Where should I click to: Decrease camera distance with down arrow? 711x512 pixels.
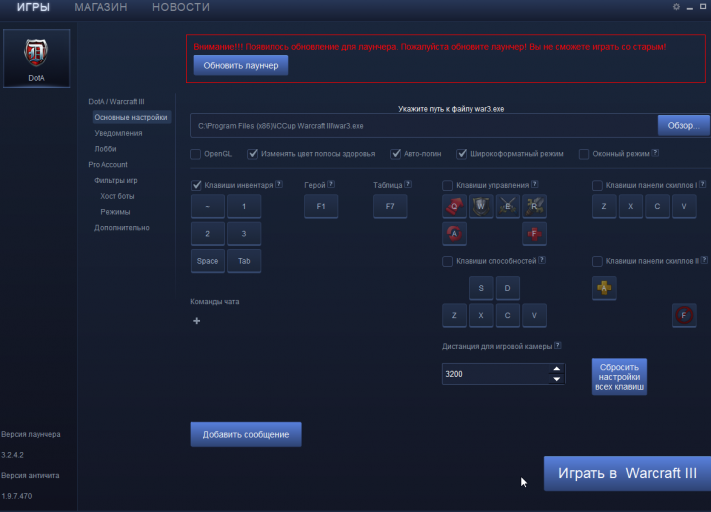(557, 379)
